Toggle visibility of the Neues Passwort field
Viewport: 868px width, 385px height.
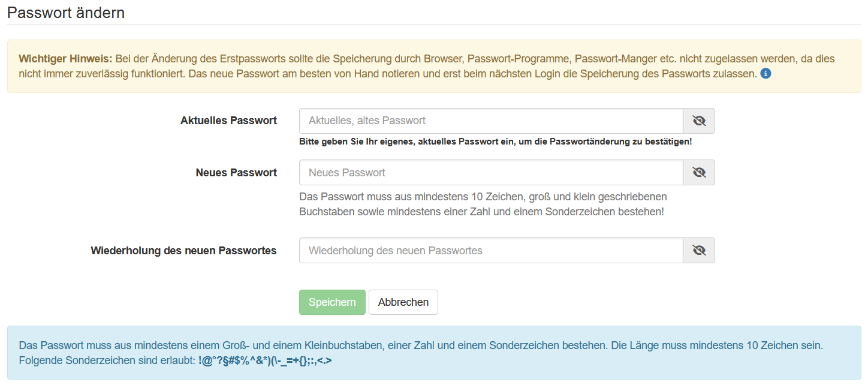[x=699, y=173]
